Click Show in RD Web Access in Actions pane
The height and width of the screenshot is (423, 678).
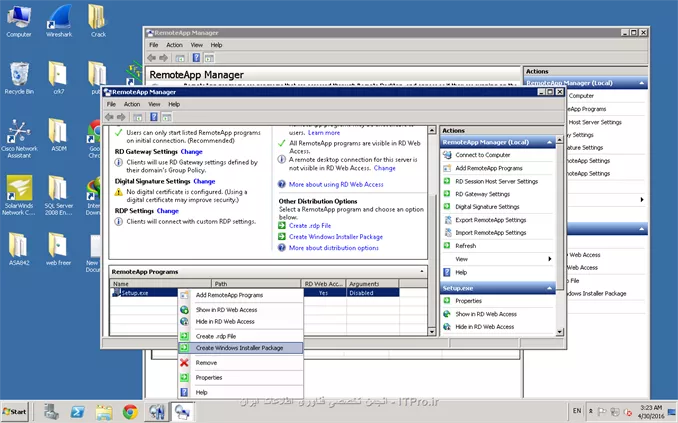click(x=486, y=314)
